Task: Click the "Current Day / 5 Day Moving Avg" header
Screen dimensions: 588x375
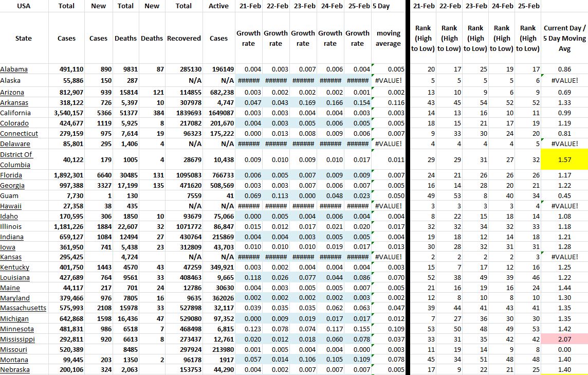Action: [564, 38]
